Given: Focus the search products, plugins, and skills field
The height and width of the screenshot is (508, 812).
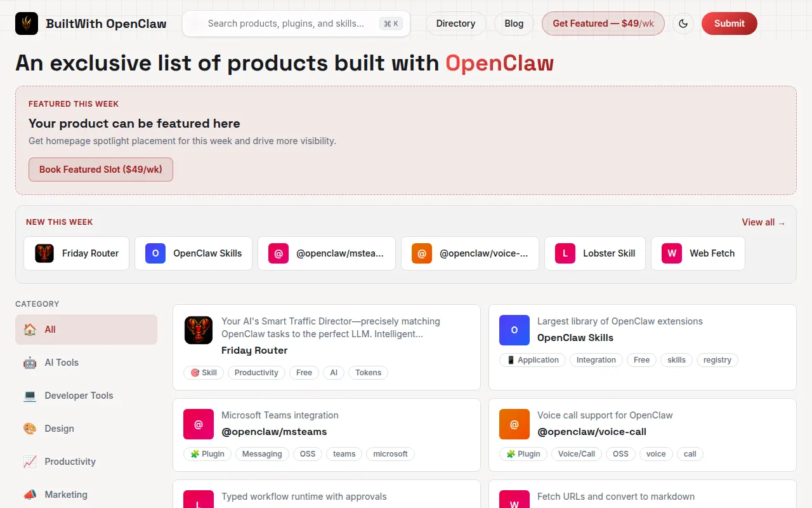Looking at the screenshot, I should pyautogui.click(x=296, y=23).
